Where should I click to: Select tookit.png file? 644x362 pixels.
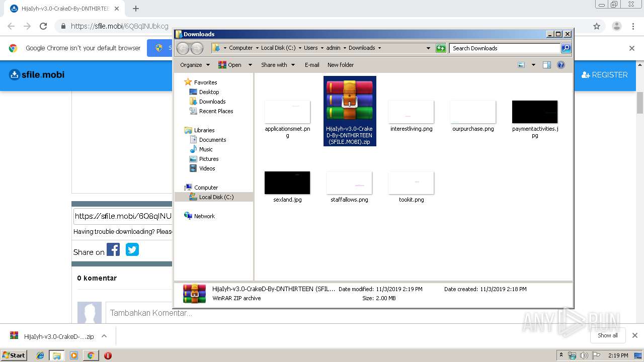[x=411, y=187]
